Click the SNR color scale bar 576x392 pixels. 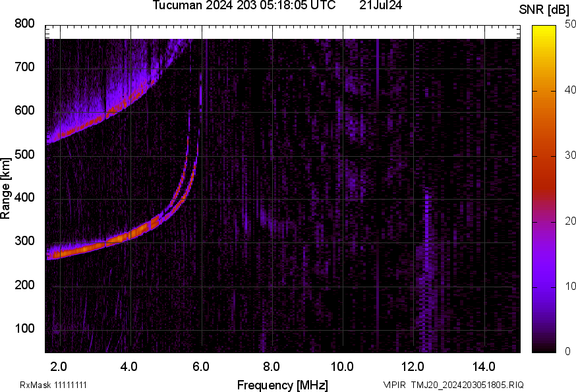(544, 189)
